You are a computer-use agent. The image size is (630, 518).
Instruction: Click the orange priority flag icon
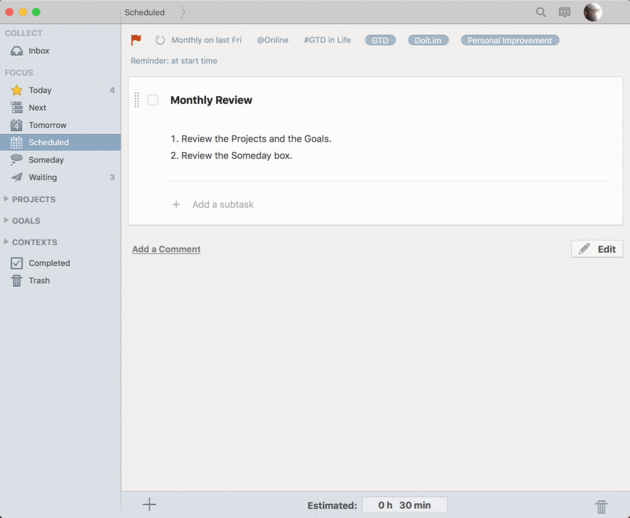click(x=136, y=40)
